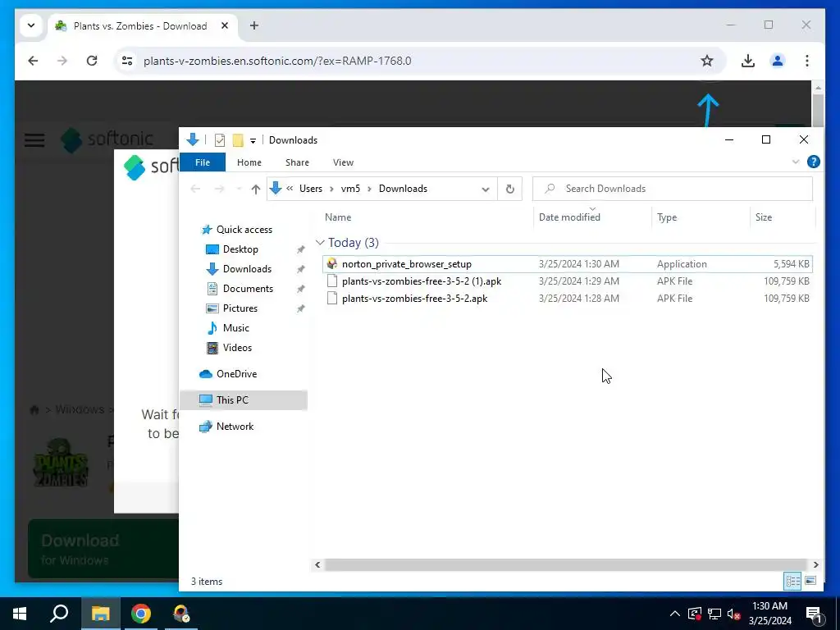Select norton_private_browser_setup file

[x=568, y=264]
